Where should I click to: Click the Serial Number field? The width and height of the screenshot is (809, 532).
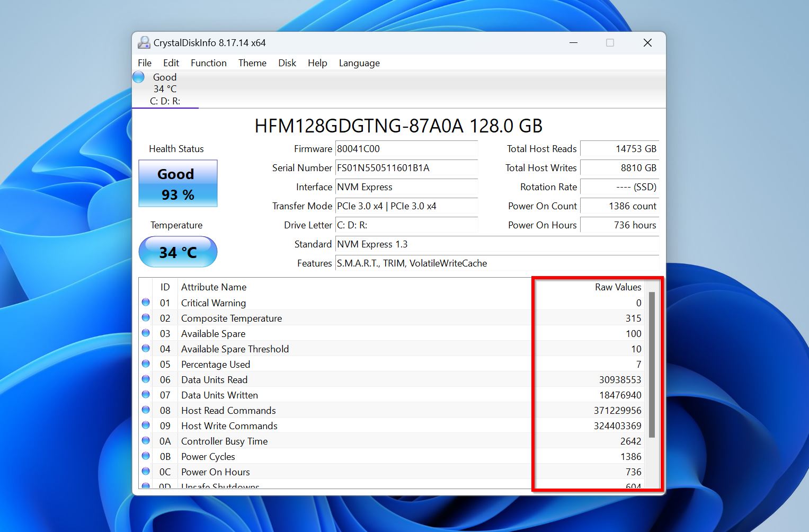[406, 168]
